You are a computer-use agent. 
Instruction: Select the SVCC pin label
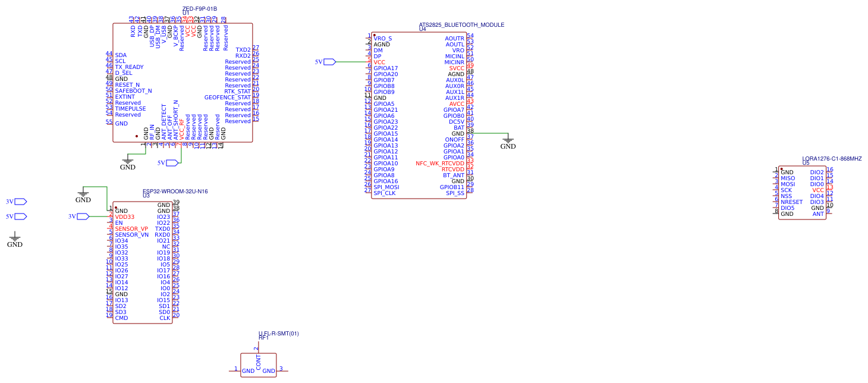pos(457,68)
